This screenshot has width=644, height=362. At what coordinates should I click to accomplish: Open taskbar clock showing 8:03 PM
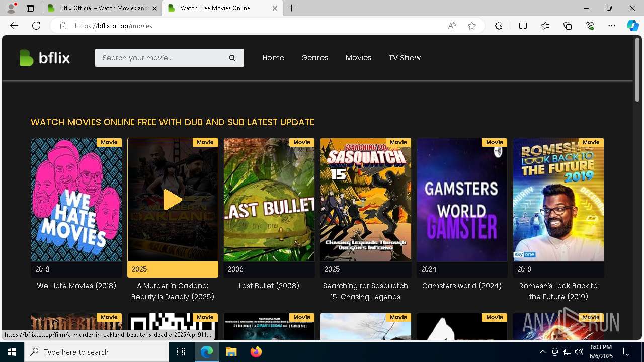pyautogui.click(x=601, y=352)
